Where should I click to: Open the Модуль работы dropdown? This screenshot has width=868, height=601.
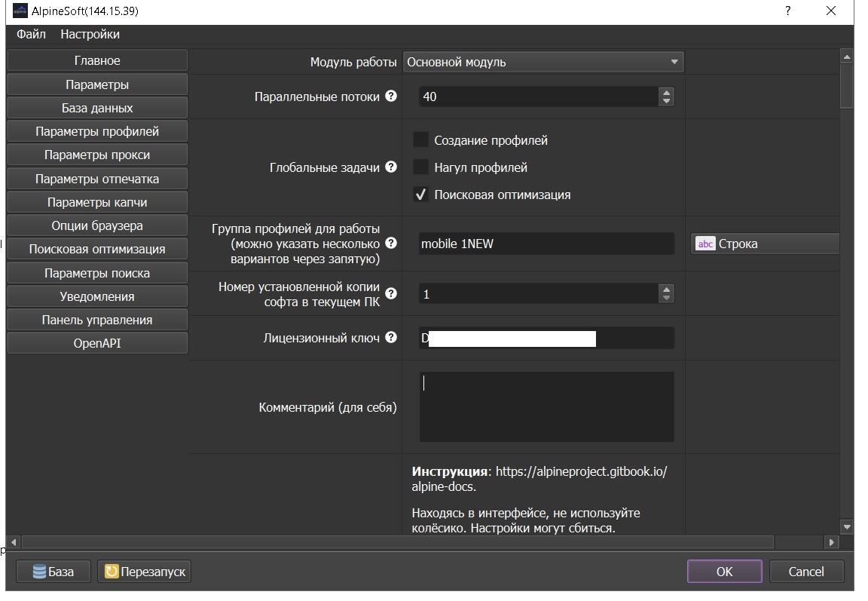pos(543,62)
